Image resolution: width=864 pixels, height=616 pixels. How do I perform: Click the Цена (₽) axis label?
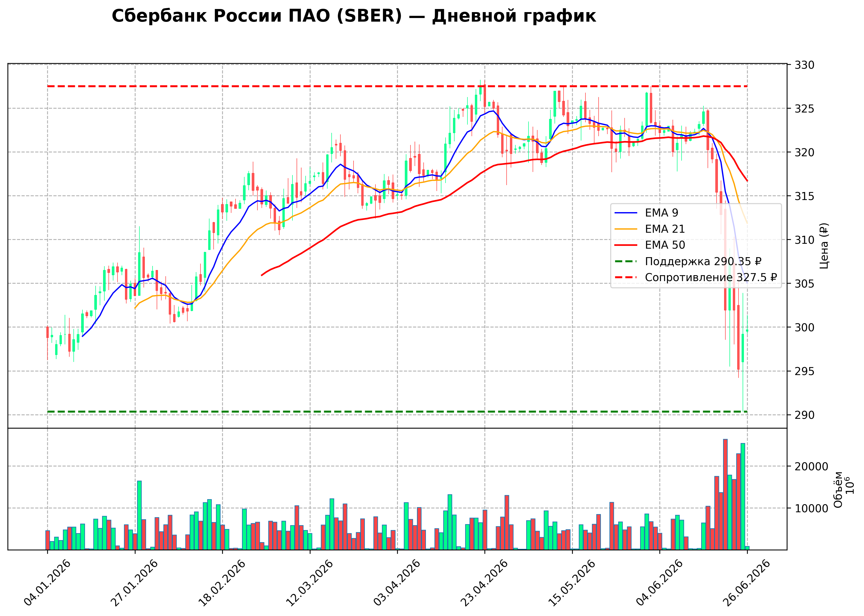click(824, 246)
